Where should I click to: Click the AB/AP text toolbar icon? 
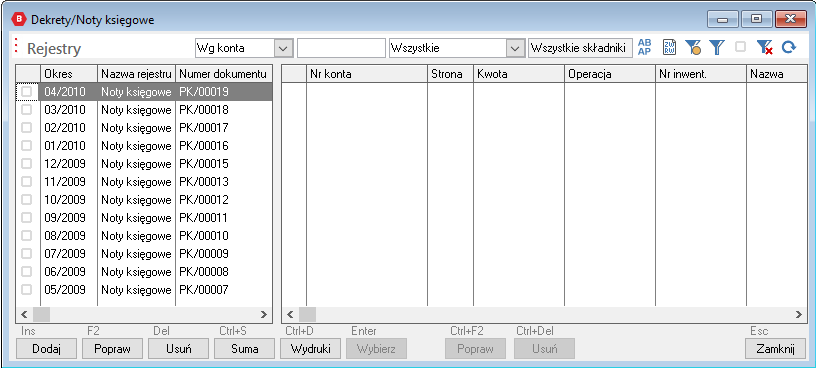pos(644,47)
